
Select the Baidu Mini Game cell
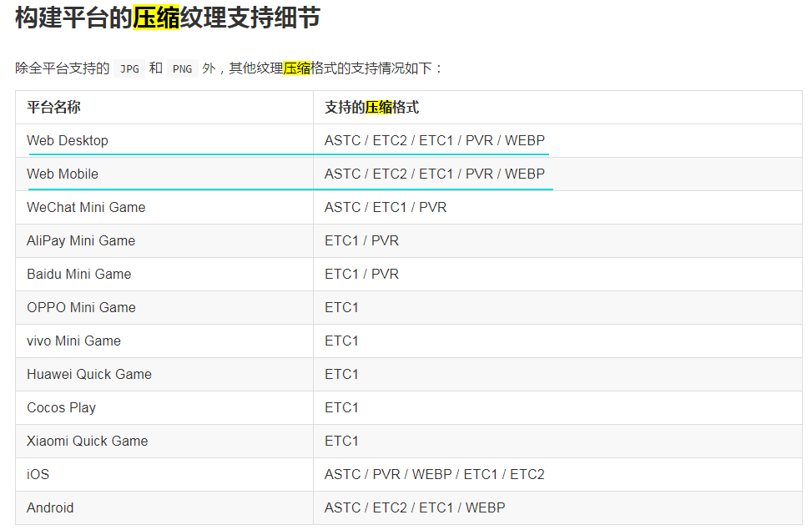point(78,274)
